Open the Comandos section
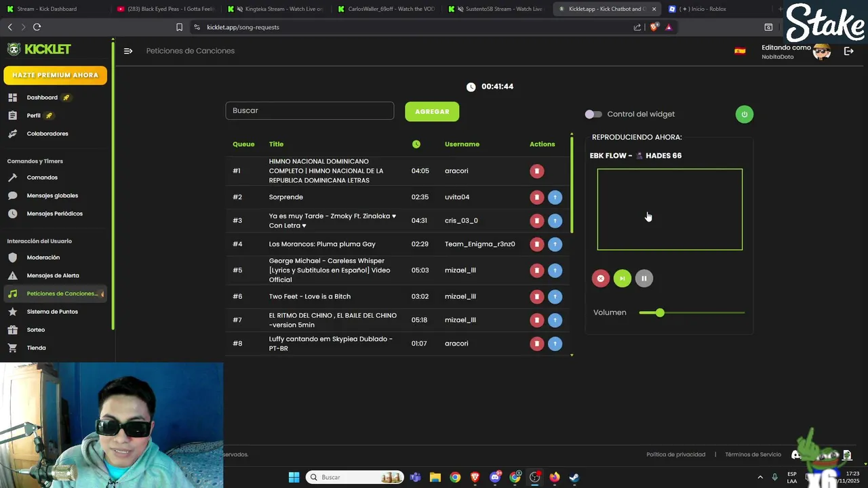This screenshot has width=868, height=488. (x=42, y=178)
